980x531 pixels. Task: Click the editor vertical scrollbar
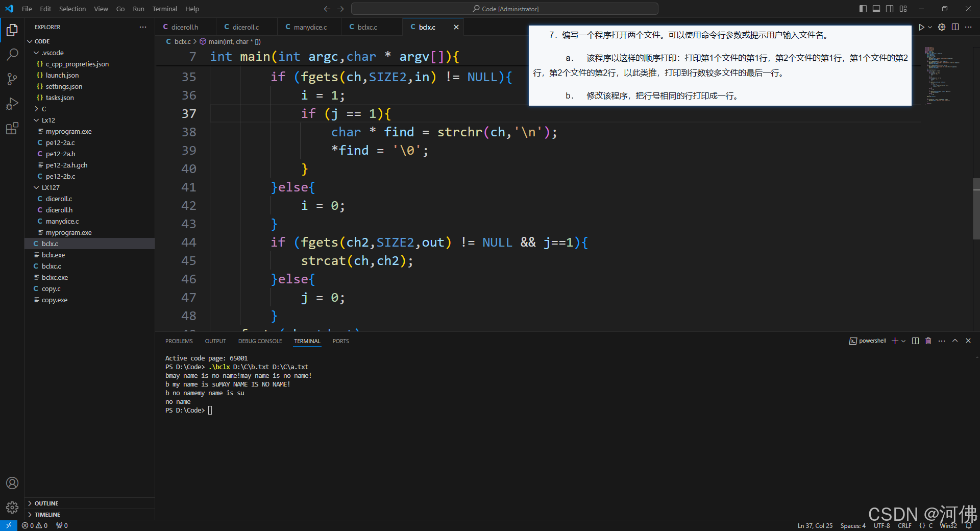point(976,209)
